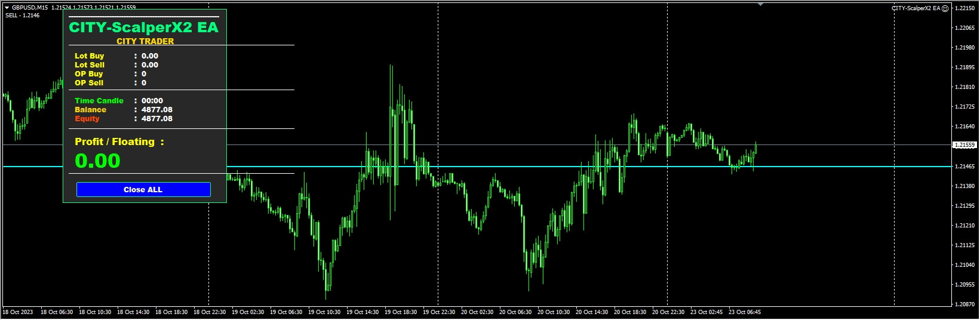The width and height of the screenshot is (980, 320).
Task: Click the Lot Sell label
Action: [x=89, y=65]
